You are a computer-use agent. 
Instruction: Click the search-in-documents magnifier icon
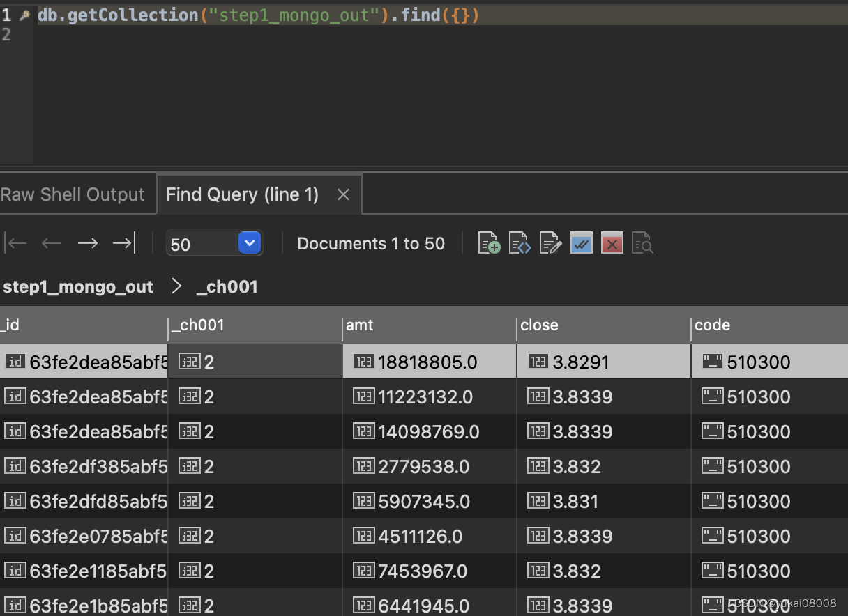642,243
